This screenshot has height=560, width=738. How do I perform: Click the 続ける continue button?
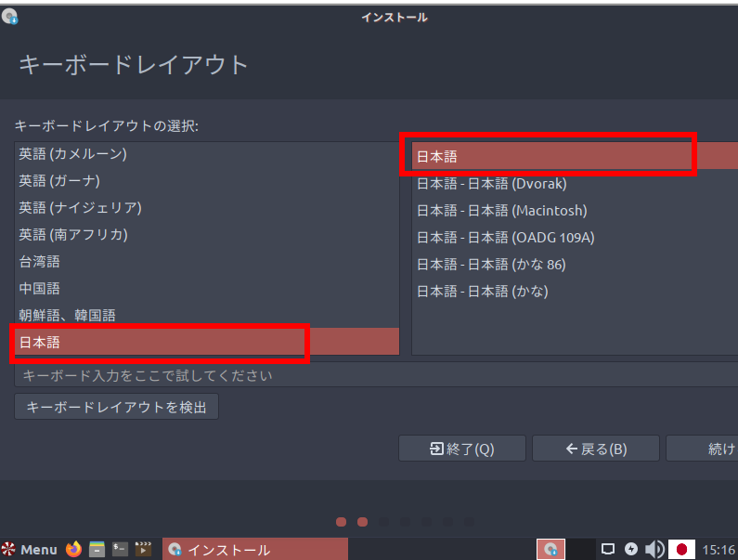click(x=702, y=449)
